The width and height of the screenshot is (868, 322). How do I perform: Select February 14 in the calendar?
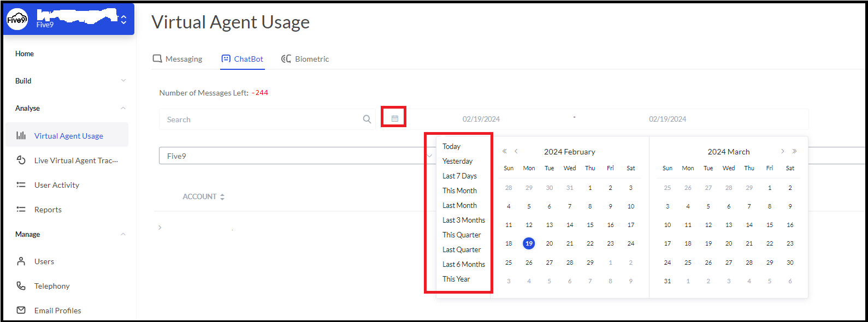tap(570, 225)
